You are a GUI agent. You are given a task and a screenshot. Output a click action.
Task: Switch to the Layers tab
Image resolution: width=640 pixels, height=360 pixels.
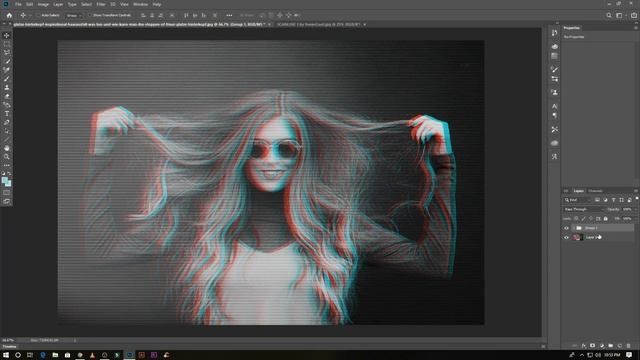pos(579,191)
